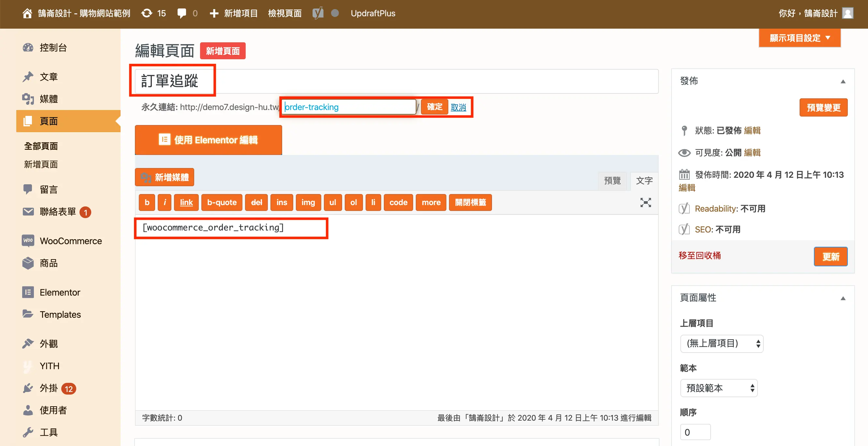Open 上層項目 parent page dropdown
This screenshot has height=446, width=868.
point(722,343)
